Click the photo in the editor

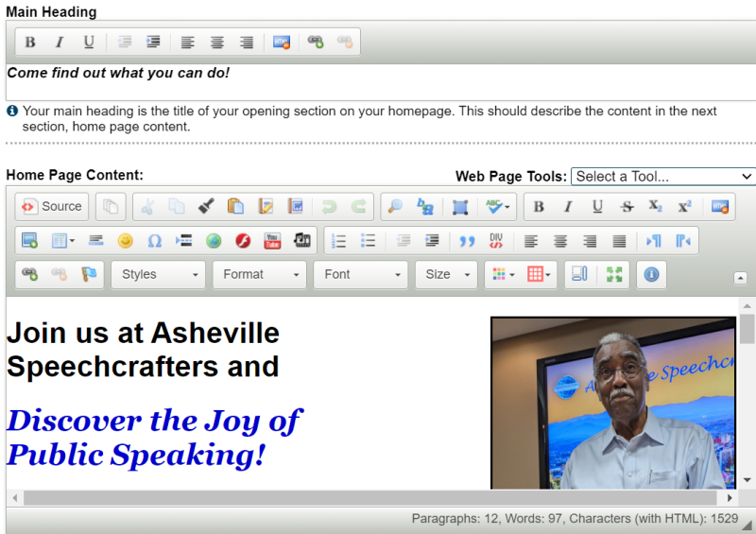click(x=613, y=403)
